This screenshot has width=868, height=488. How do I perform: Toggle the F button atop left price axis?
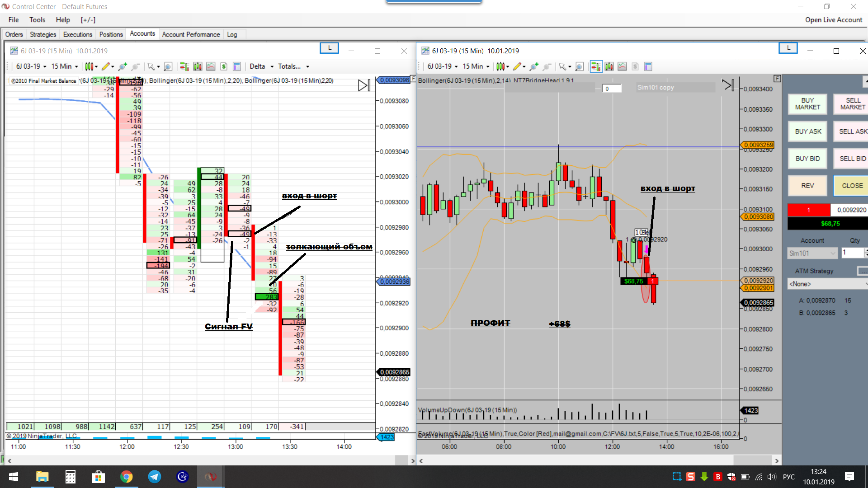click(x=413, y=79)
